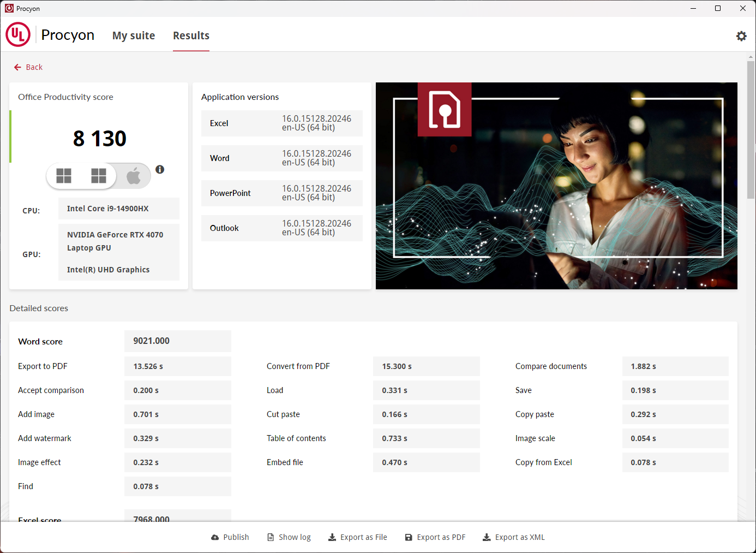Click the Publish cloud icon
The image size is (756, 553).
pyautogui.click(x=215, y=537)
